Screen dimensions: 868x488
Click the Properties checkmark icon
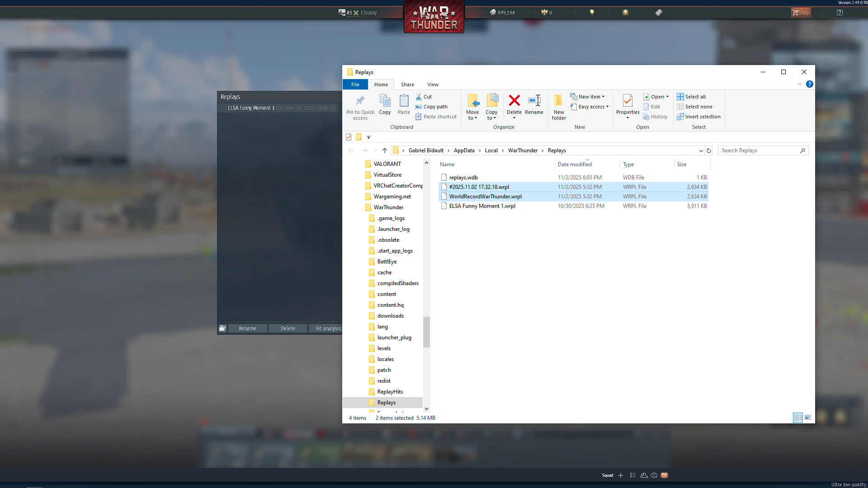[627, 101]
